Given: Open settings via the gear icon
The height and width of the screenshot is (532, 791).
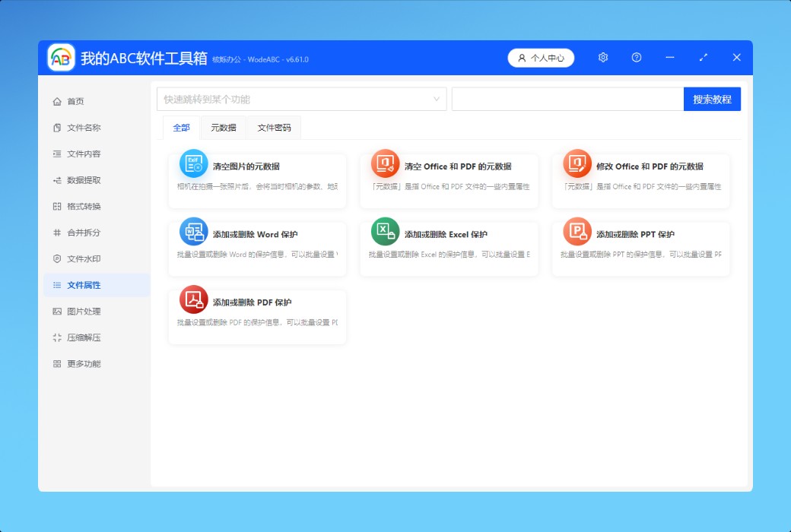Looking at the screenshot, I should 603,58.
